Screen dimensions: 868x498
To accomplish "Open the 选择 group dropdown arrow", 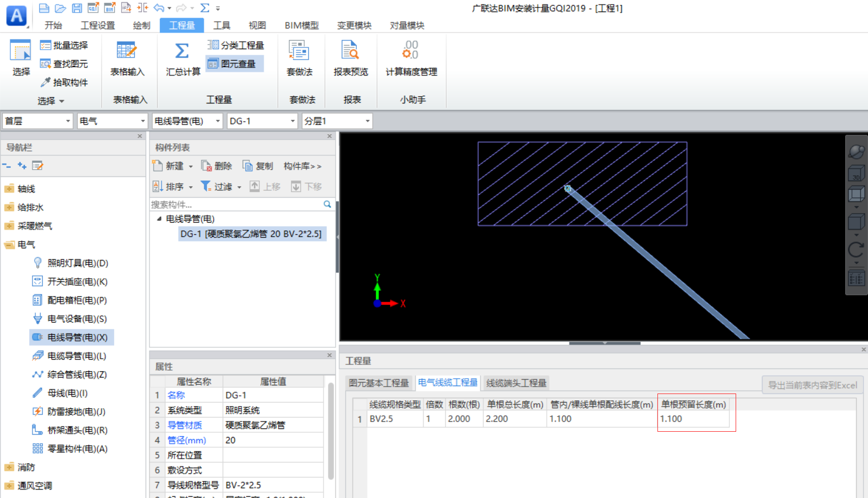I will (x=62, y=101).
